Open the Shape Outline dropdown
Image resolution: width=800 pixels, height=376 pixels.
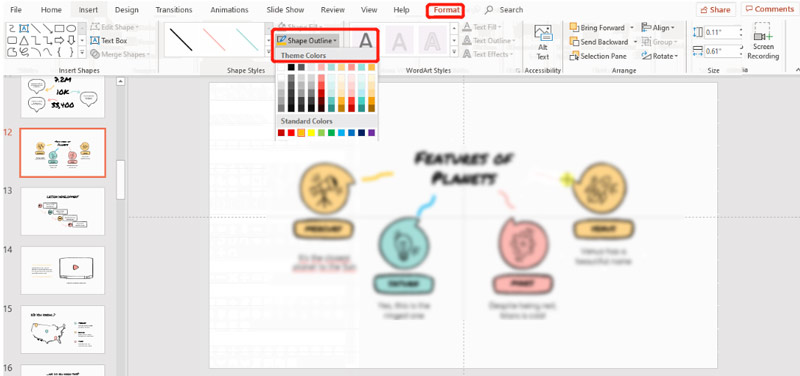pyautogui.click(x=307, y=40)
